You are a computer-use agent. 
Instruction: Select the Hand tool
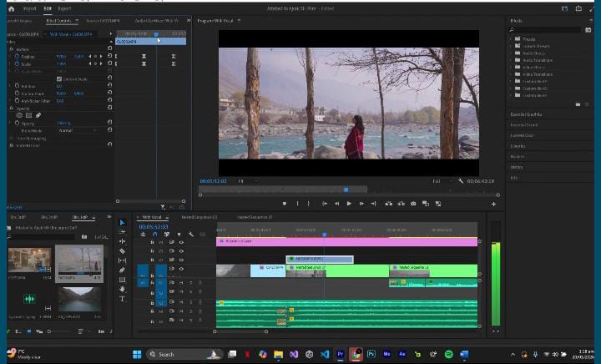[122, 289]
